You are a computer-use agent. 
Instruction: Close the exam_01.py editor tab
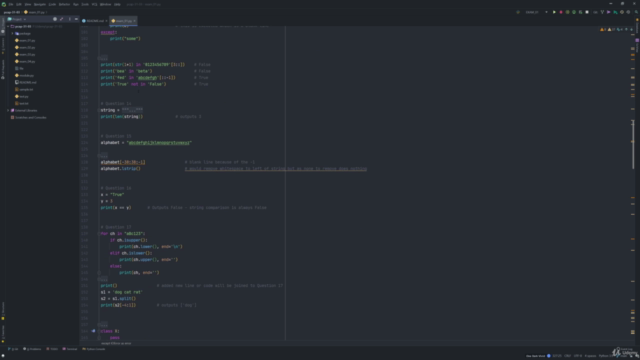point(134,21)
